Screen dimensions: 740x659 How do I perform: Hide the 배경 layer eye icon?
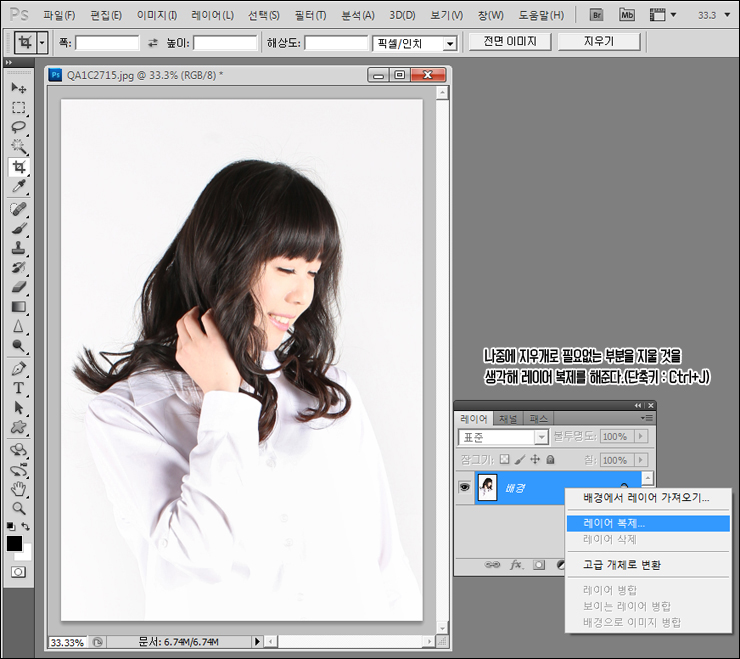pos(464,487)
